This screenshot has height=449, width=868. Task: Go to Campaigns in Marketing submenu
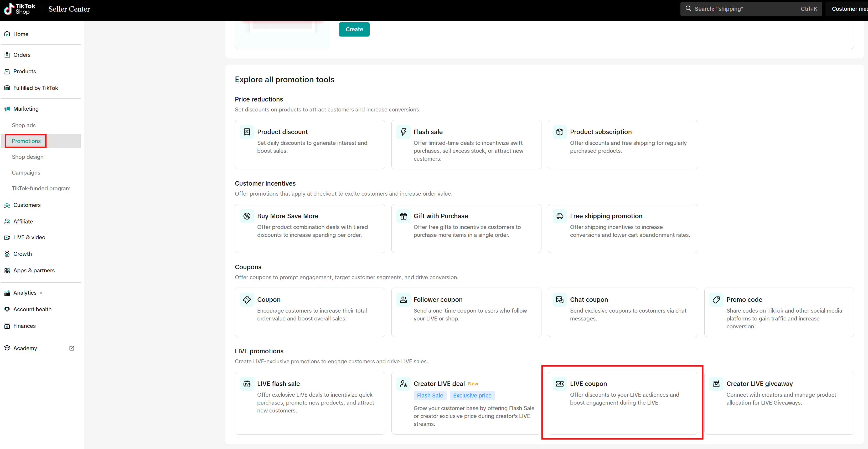click(26, 173)
